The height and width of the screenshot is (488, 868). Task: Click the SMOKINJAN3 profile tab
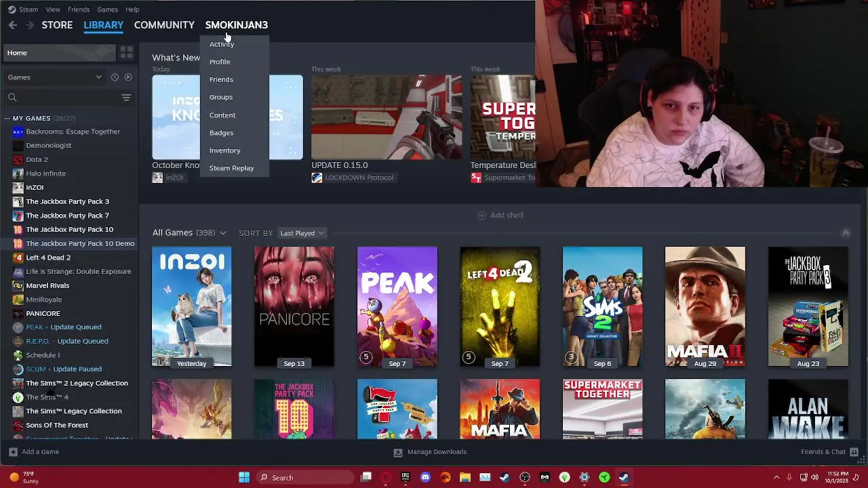coord(237,25)
